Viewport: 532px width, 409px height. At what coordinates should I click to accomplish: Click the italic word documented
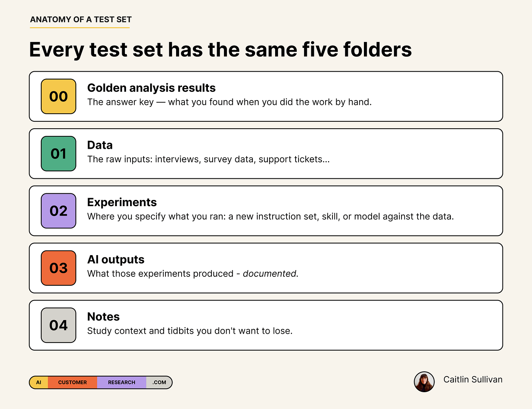coord(270,274)
